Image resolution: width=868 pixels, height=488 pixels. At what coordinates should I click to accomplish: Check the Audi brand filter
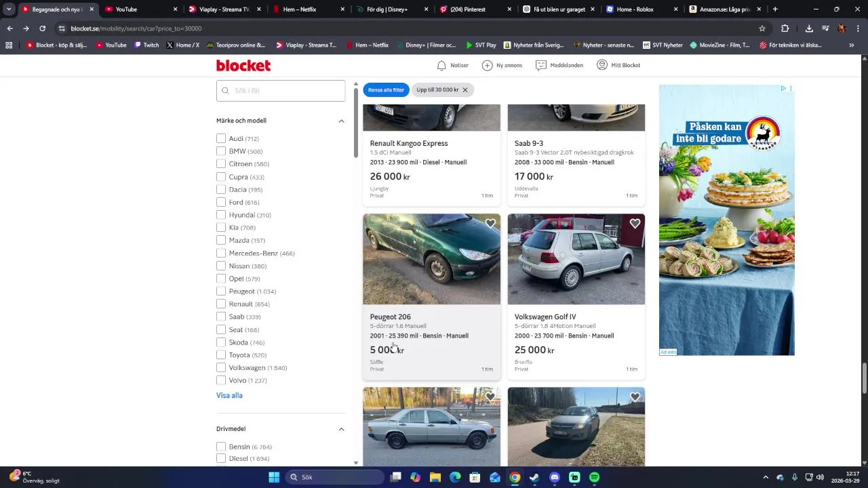pos(221,138)
